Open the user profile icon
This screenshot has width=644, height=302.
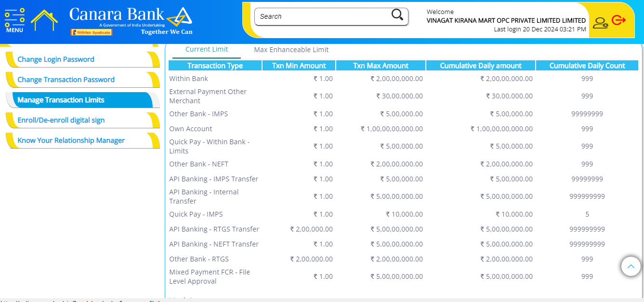[x=600, y=23]
